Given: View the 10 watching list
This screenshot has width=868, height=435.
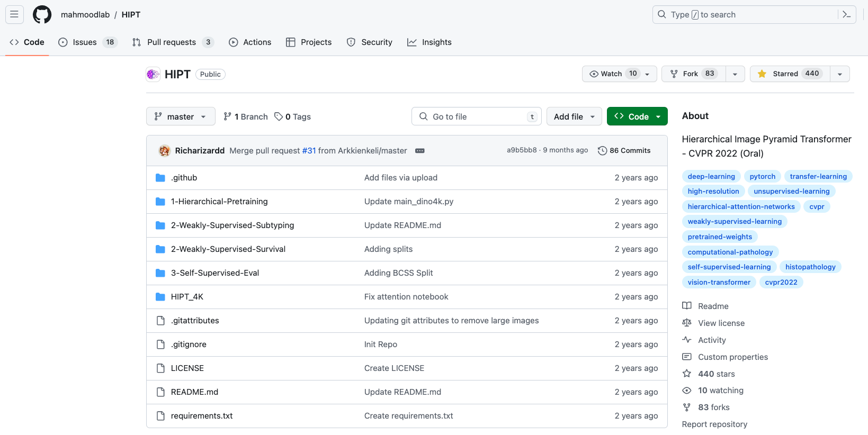Looking at the screenshot, I should 713,390.
